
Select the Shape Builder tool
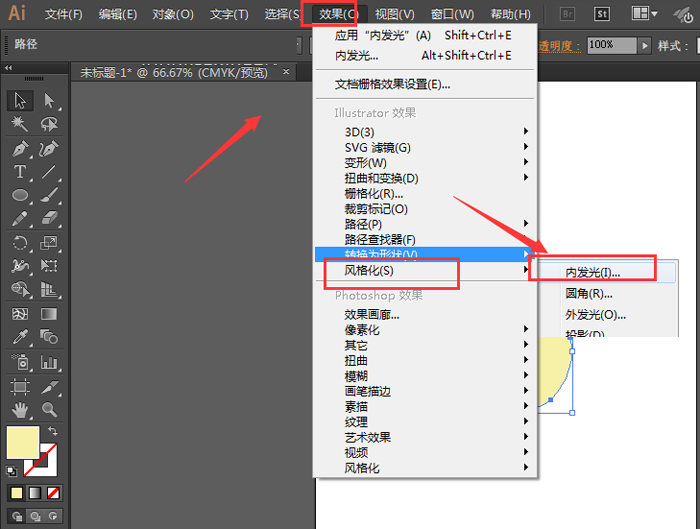coord(20,289)
